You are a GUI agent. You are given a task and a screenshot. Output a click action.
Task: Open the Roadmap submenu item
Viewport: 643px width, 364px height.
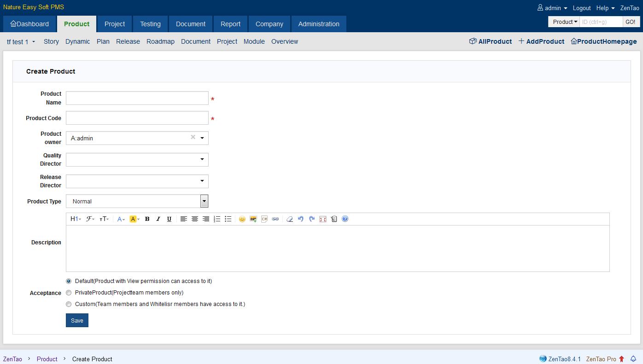[160, 41]
